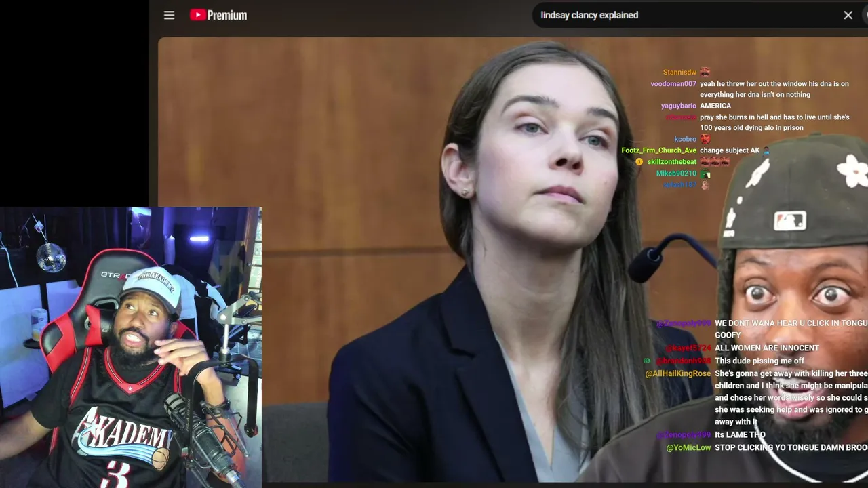
Task: Click the message 'STOP CLICKING YO TONGUE DAMN BROO'
Action: pyautogui.click(x=791, y=448)
